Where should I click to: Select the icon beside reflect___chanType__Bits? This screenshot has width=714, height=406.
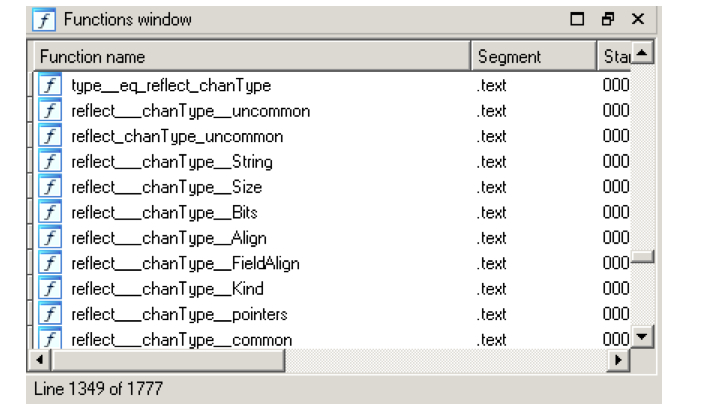point(50,213)
